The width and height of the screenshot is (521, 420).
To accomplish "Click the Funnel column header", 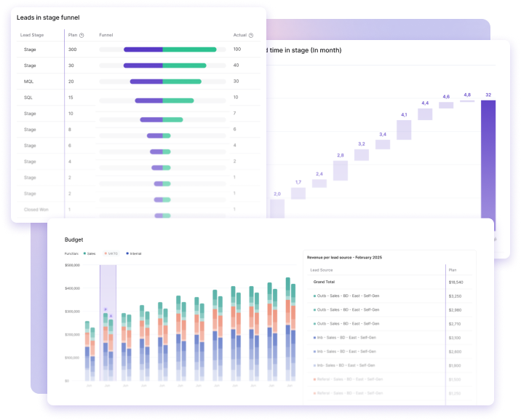I will click(106, 35).
